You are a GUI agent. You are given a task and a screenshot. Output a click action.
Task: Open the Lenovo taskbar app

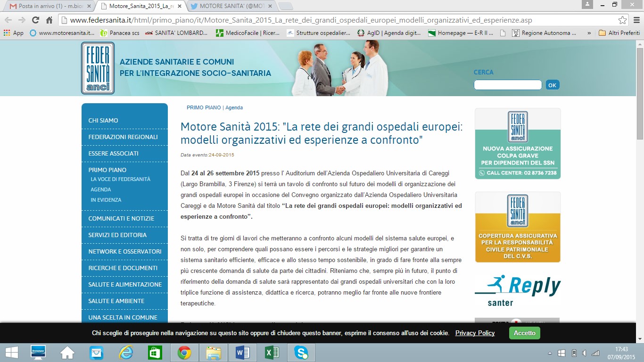point(38,353)
